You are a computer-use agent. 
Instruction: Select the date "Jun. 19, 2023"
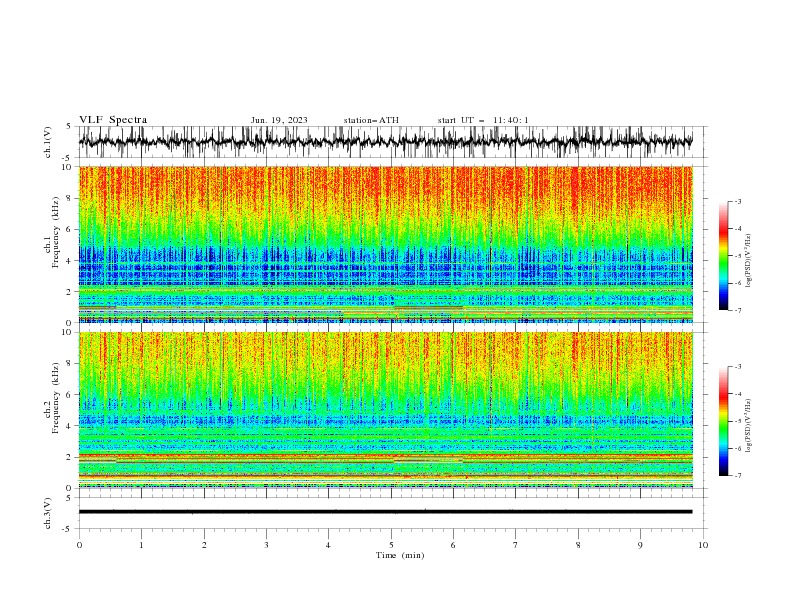[x=279, y=120]
